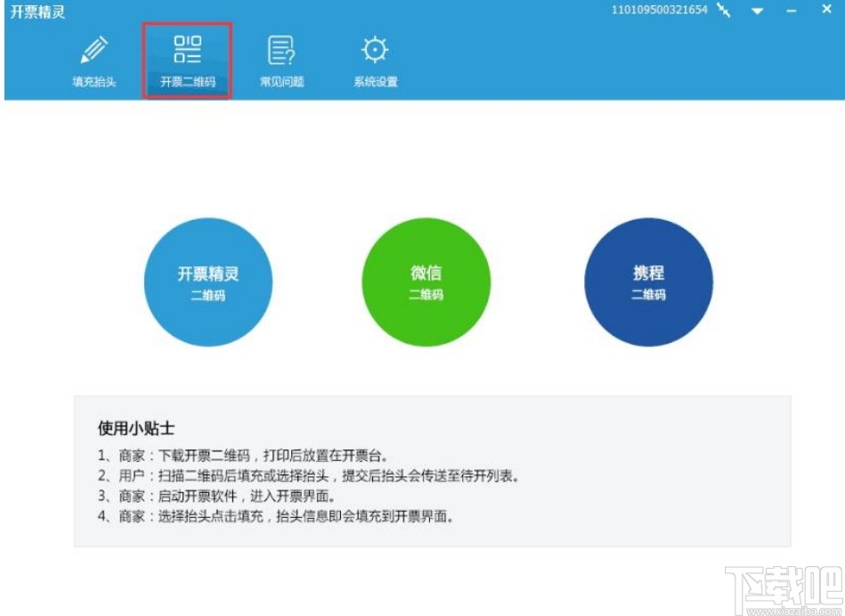Image resolution: width=845 pixels, height=616 pixels.
Task: Open 常见问题 help page
Action: point(282,61)
